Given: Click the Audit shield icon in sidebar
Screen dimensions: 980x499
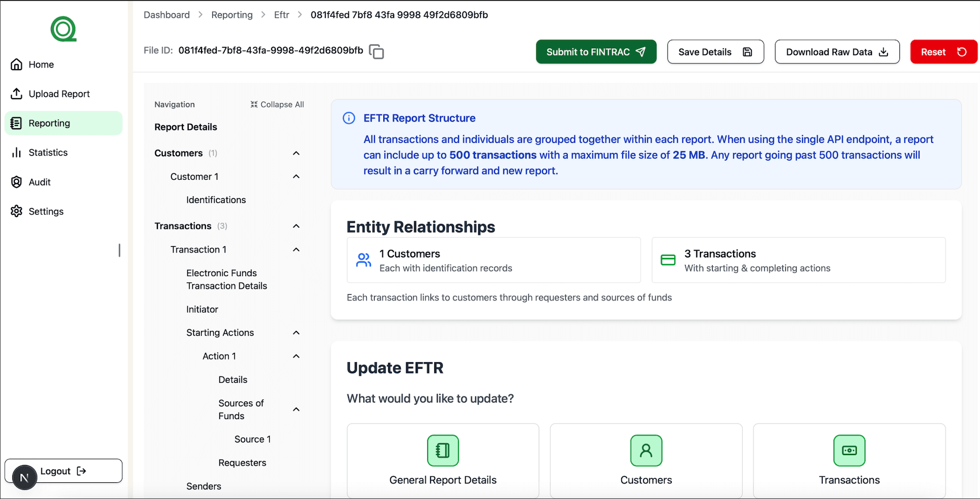Looking at the screenshot, I should tap(16, 182).
